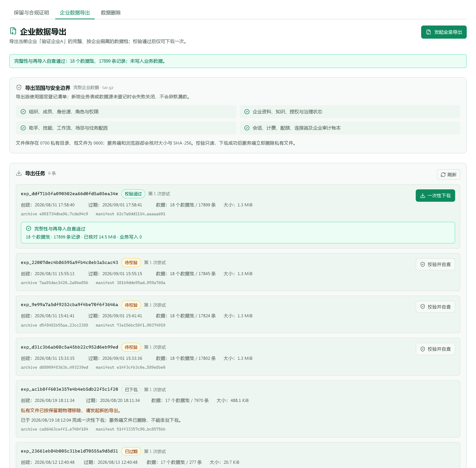Click 校验并自查 for exp_9e99a7a5 export
This screenshot has width=476, height=468.
click(x=435, y=307)
